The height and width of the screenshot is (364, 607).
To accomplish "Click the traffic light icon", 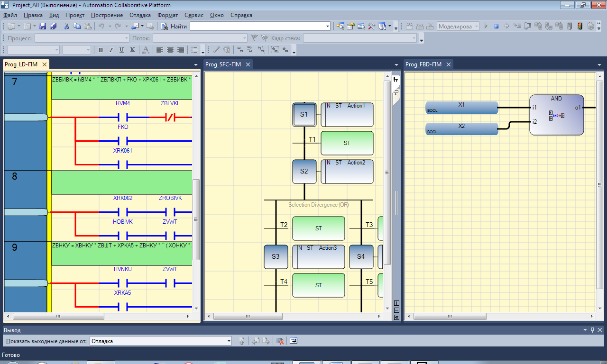I will (x=579, y=26).
